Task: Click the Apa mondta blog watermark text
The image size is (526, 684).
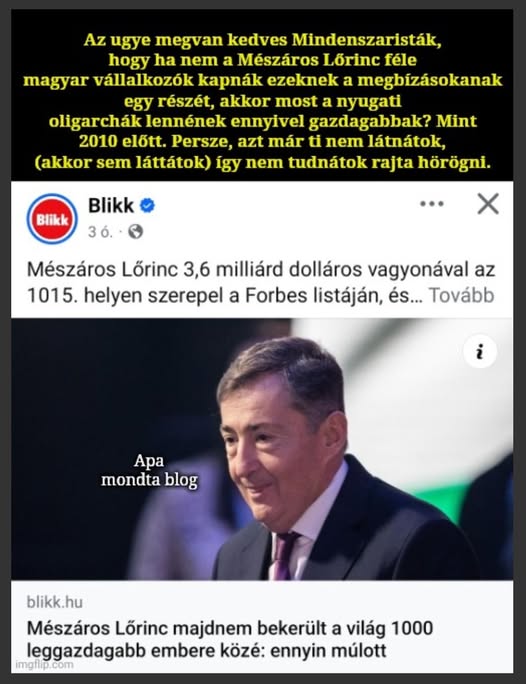Action: coord(149,470)
